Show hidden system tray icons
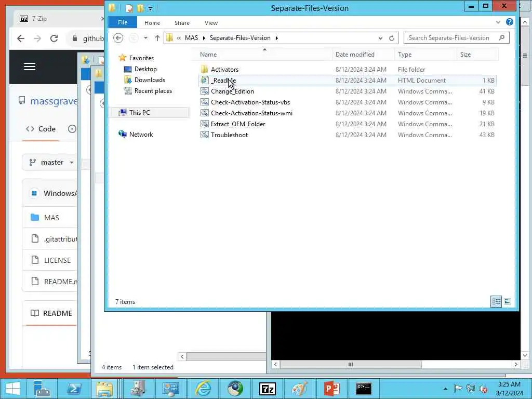 445,389
